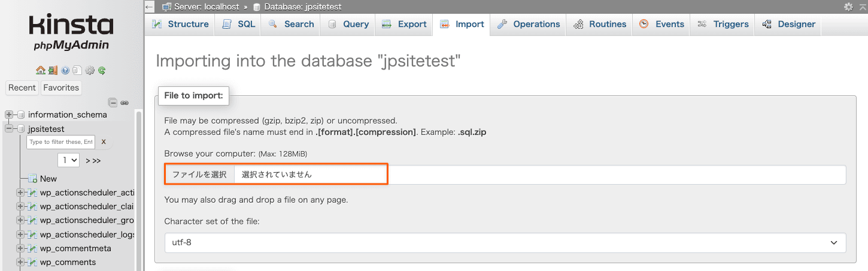868x271 pixels.
Task: Switch to the Structure tab
Action: click(x=180, y=24)
